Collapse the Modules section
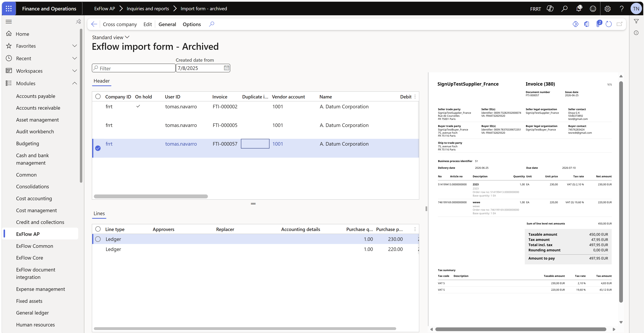Image resolution: width=644 pixels, height=333 pixels. point(74,84)
